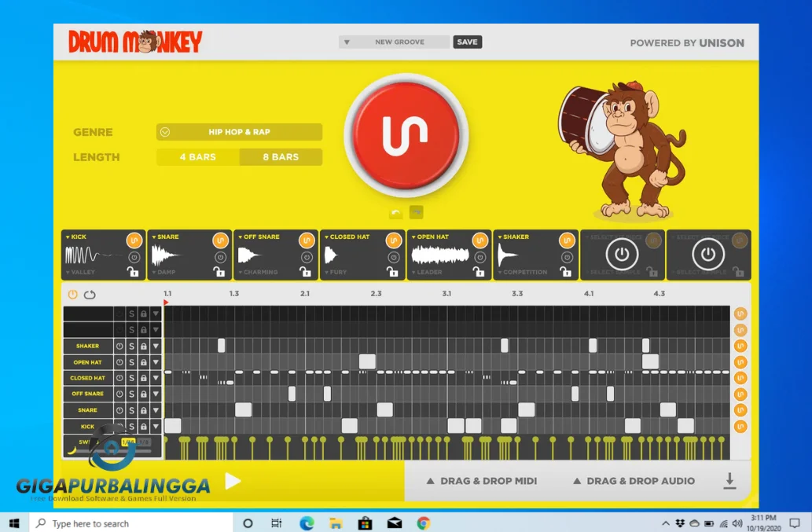
Task: Toggle the Closed Hat sample padlock
Action: pos(392,272)
